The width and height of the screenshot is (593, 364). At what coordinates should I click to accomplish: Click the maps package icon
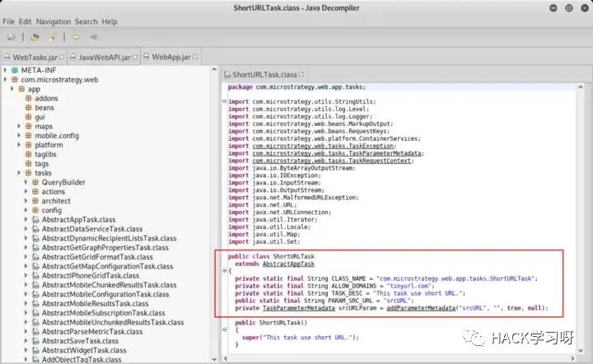(28, 126)
